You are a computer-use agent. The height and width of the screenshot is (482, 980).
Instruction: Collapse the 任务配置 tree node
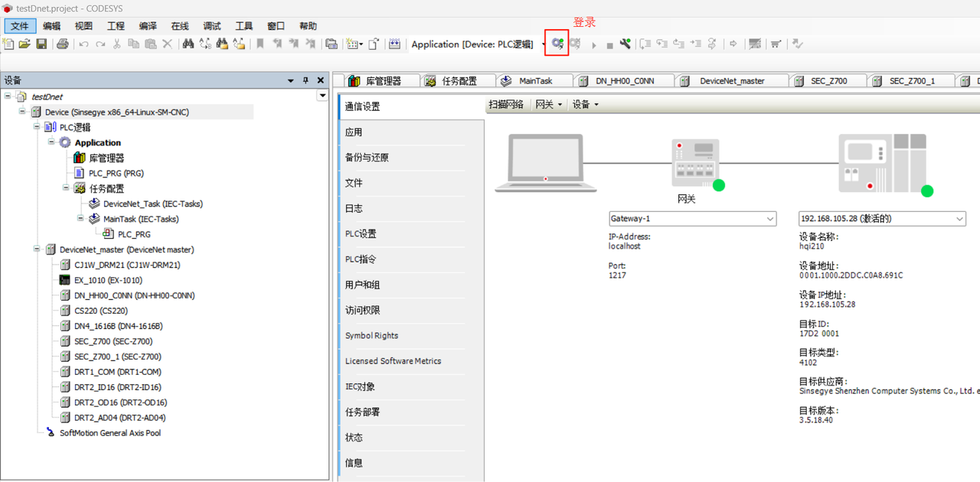pyautogui.click(x=67, y=188)
